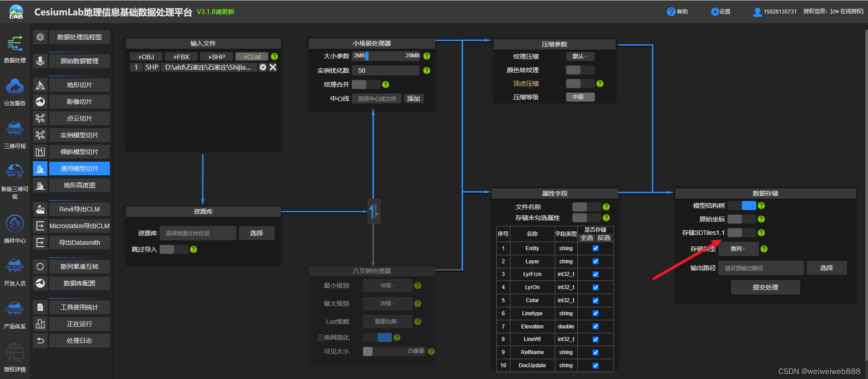Image resolution: width=868 pixels, height=379 pixels.
Task: Open the 新版三维可视 icon
Action: click(x=15, y=172)
